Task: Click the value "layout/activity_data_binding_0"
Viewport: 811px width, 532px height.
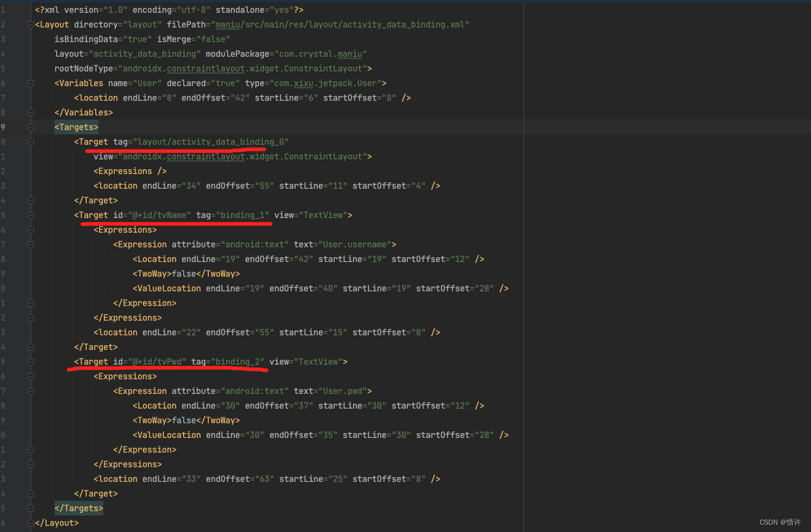Action: (x=211, y=142)
